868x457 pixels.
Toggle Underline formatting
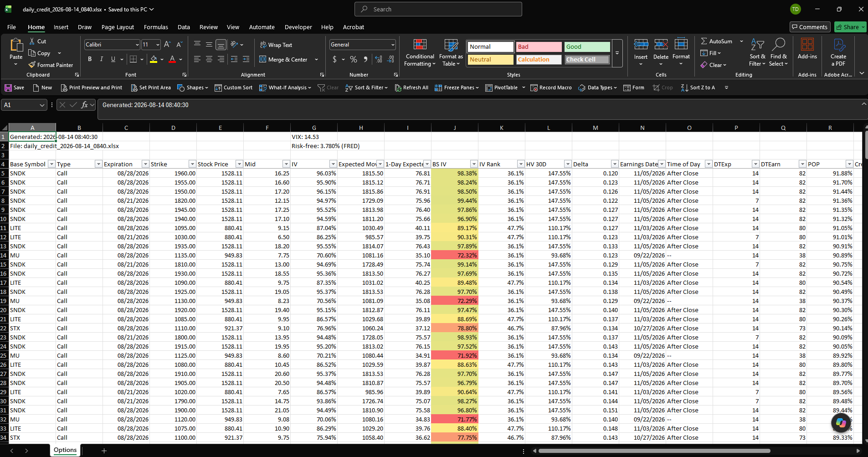113,59
